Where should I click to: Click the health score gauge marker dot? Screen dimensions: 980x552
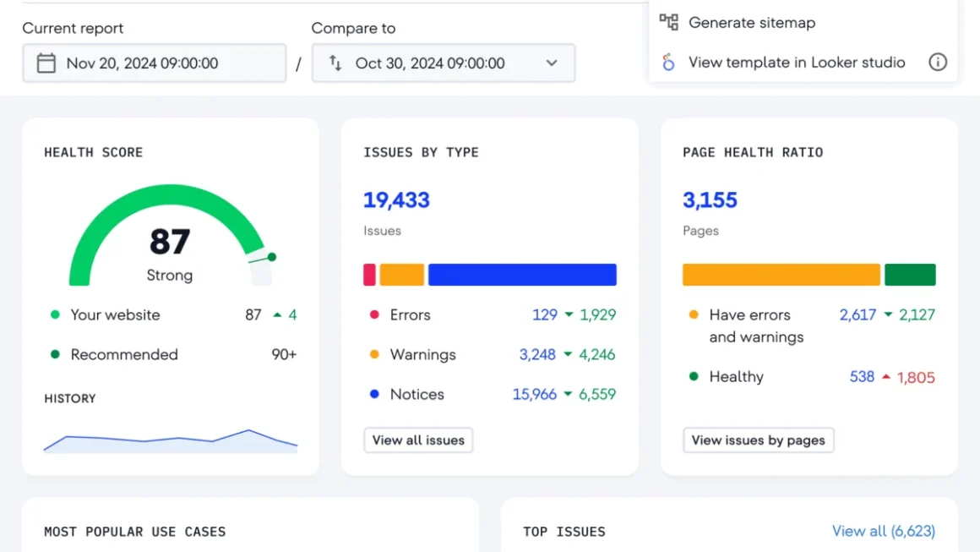click(272, 257)
